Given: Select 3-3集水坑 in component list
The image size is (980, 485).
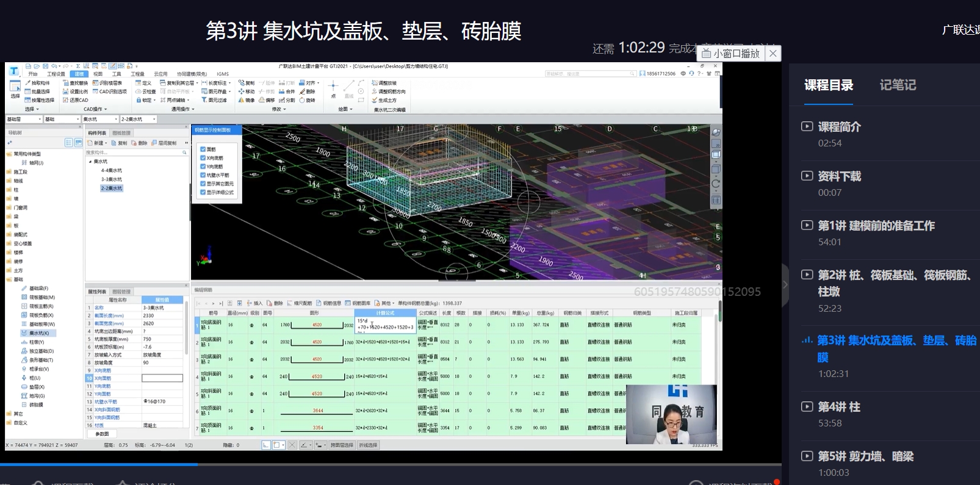Looking at the screenshot, I should pyautogui.click(x=112, y=179).
